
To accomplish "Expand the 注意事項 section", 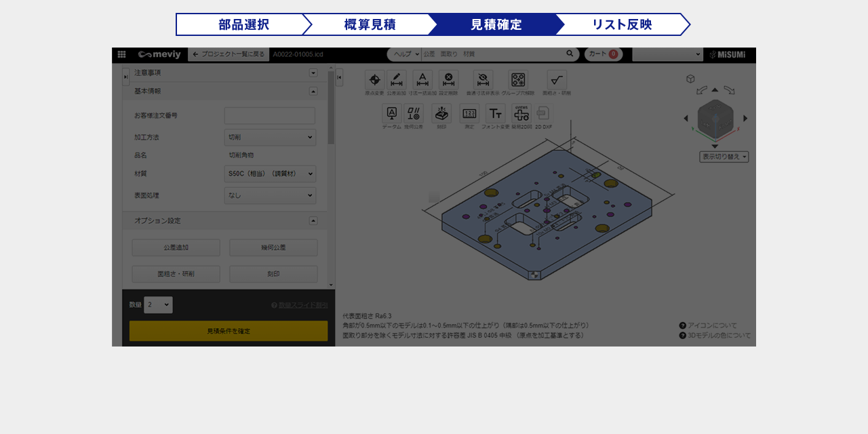I will point(313,73).
